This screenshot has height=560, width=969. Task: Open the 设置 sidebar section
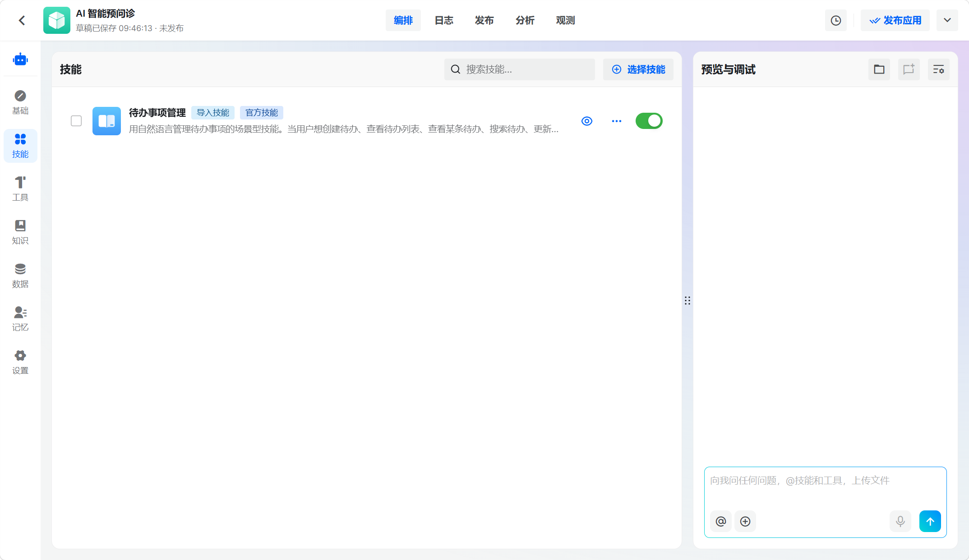20,363
